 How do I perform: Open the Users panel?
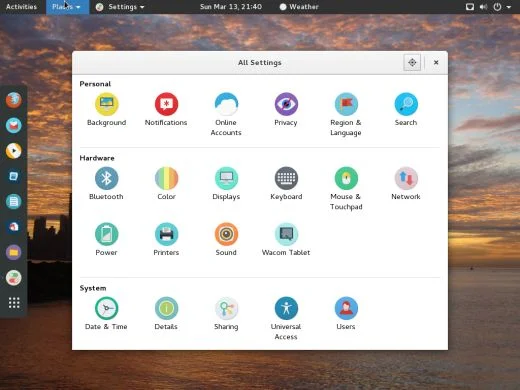pyautogui.click(x=346, y=314)
